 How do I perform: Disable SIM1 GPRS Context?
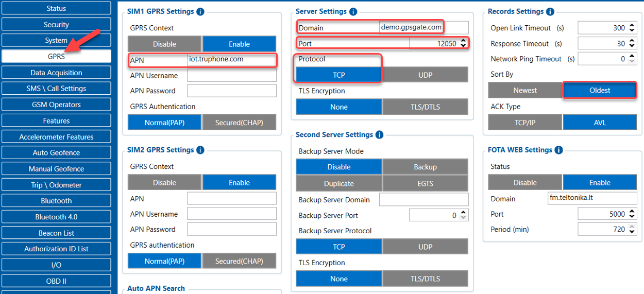(164, 44)
